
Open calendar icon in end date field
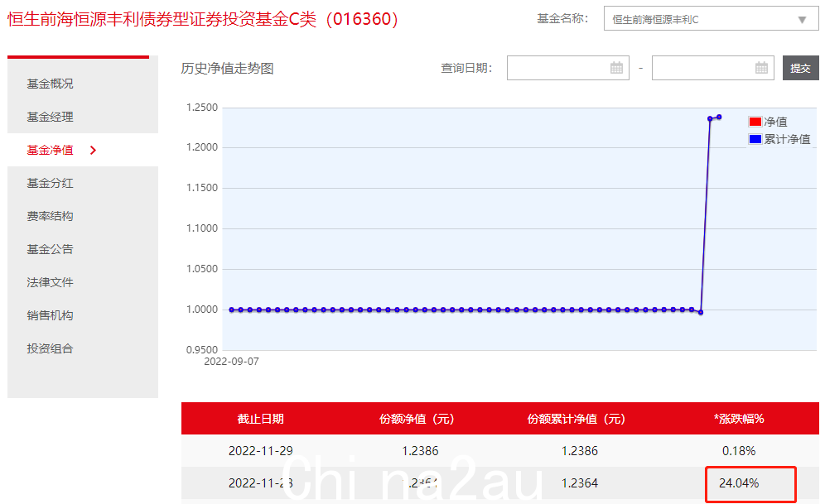(761, 68)
